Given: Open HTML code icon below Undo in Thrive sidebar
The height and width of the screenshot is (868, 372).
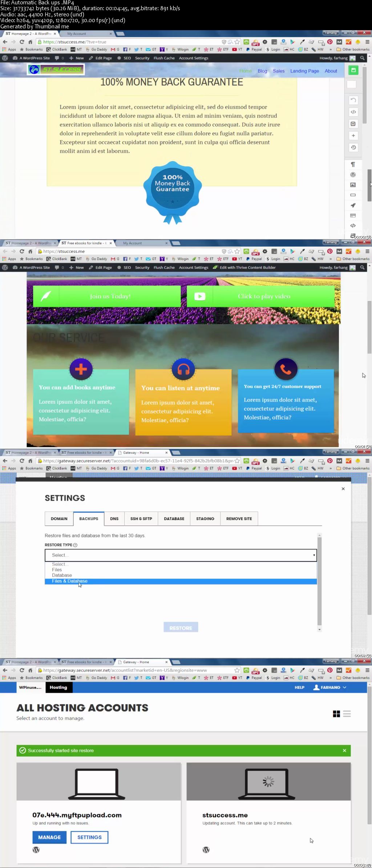Looking at the screenshot, I should point(353,112).
